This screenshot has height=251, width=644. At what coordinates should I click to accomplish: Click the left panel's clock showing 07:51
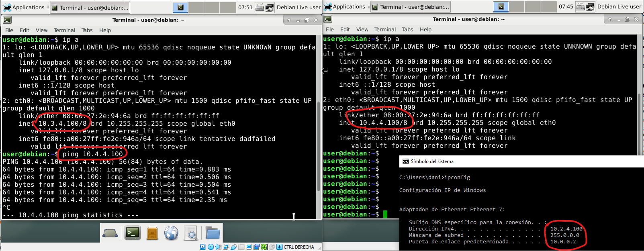[x=245, y=7]
